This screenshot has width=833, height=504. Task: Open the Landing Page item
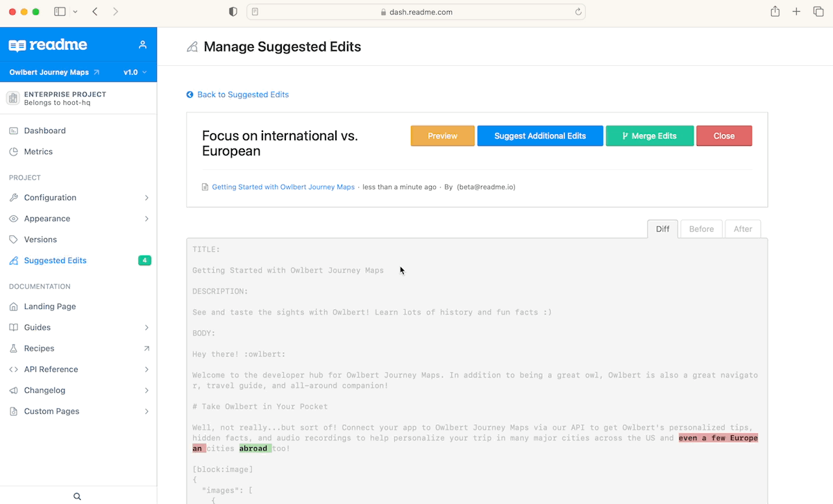coord(50,307)
